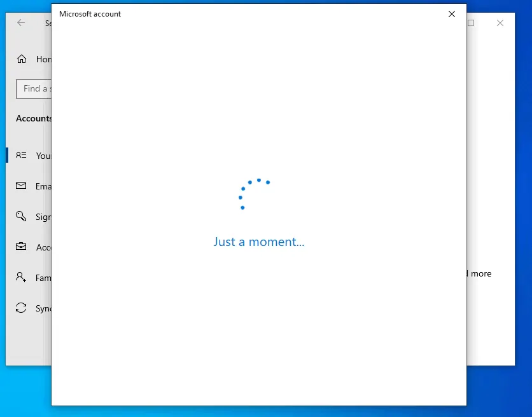This screenshot has width=532, height=417.
Task: Click the Sign-in options key icon
Action: 21,216
